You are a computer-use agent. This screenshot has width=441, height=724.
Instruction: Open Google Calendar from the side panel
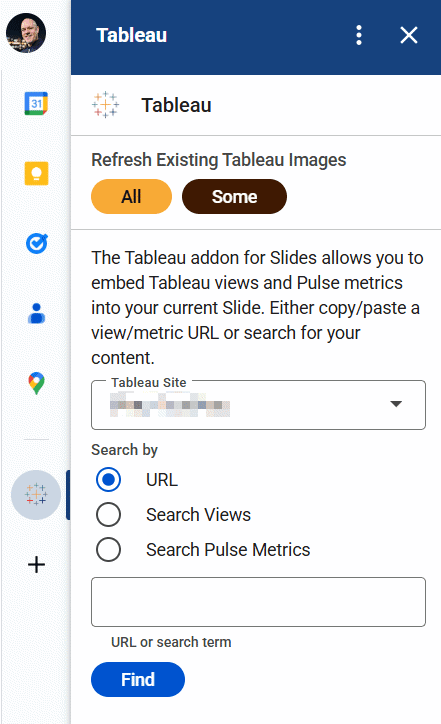coord(36,103)
